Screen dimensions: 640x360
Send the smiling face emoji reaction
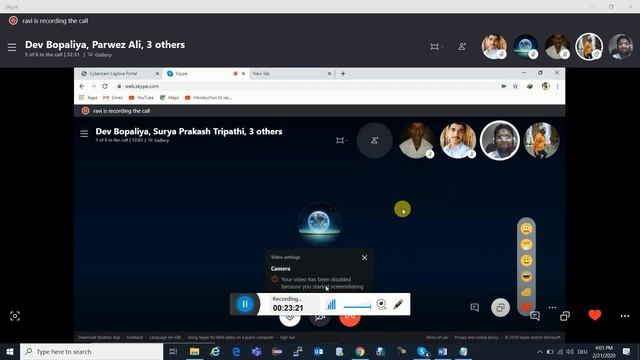tap(526, 260)
